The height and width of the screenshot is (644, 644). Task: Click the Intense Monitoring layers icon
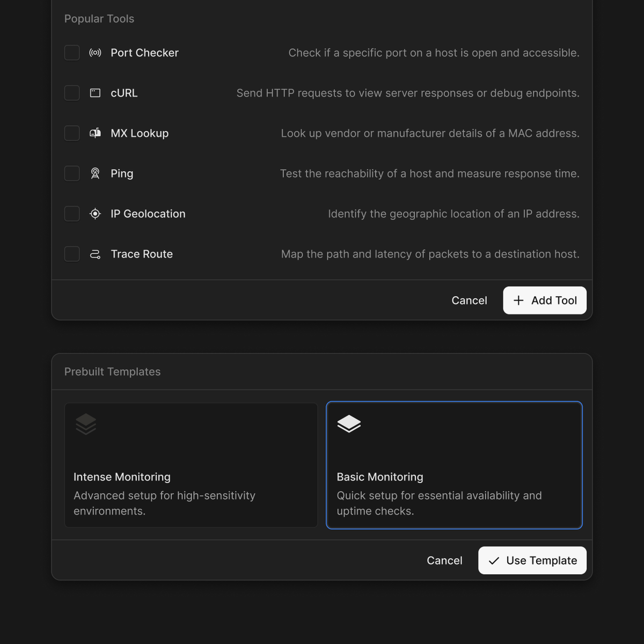coord(86,424)
